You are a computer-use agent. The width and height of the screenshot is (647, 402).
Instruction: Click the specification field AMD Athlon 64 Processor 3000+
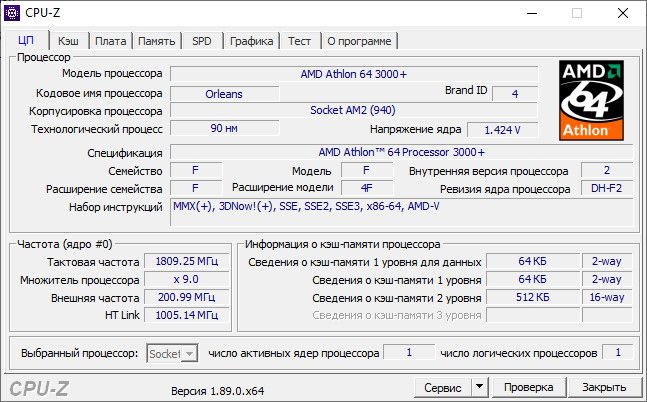point(402,152)
